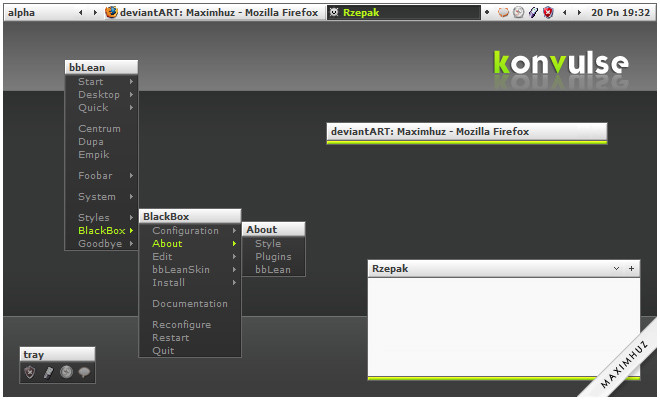The image size is (660, 400).
Task: Click the BlackBox submenu title bar
Action: click(190, 216)
